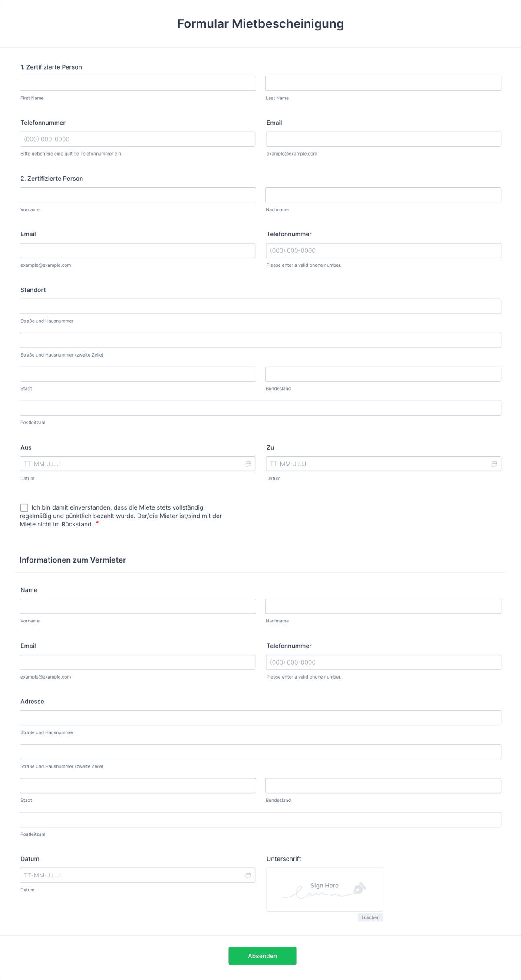Focus the Vermieter Telefonnummer field

pyautogui.click(x=383, y=662)
